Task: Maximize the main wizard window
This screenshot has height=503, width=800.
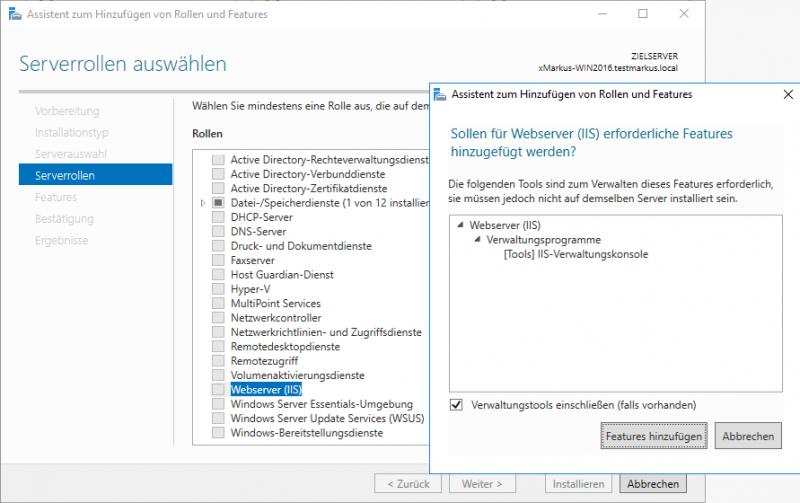Action: [642, 14]
